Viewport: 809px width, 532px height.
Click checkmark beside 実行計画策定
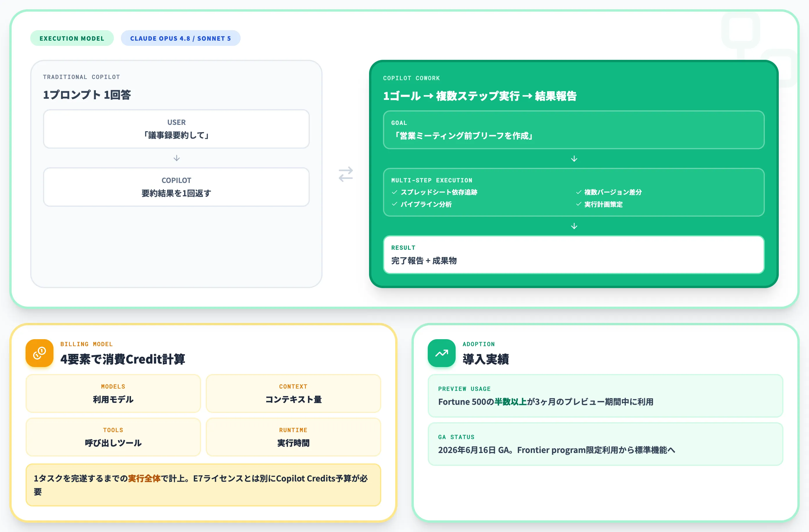click(x=579, y=204)
